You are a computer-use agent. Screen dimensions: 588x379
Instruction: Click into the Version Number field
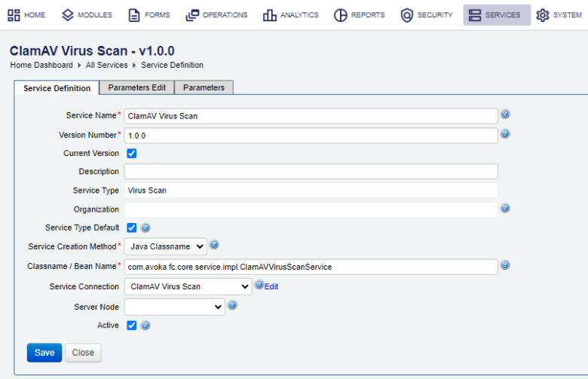[x=311, y=136]
